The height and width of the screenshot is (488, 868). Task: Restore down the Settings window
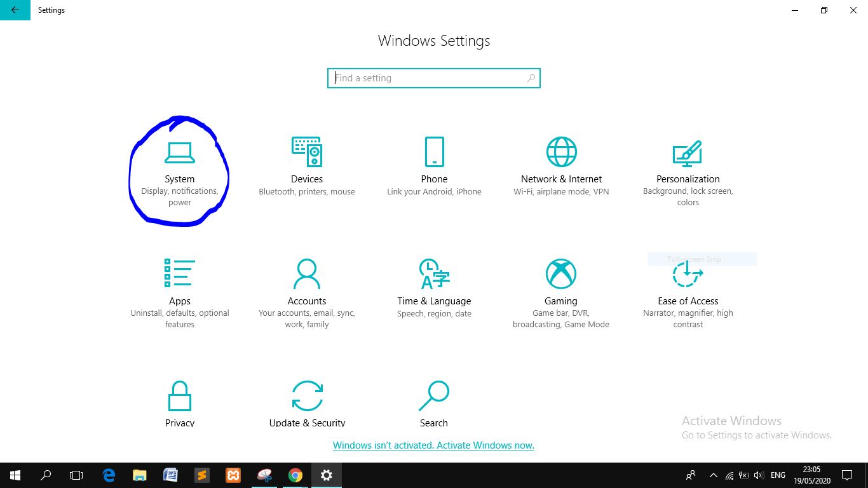[x=824, y=10]
